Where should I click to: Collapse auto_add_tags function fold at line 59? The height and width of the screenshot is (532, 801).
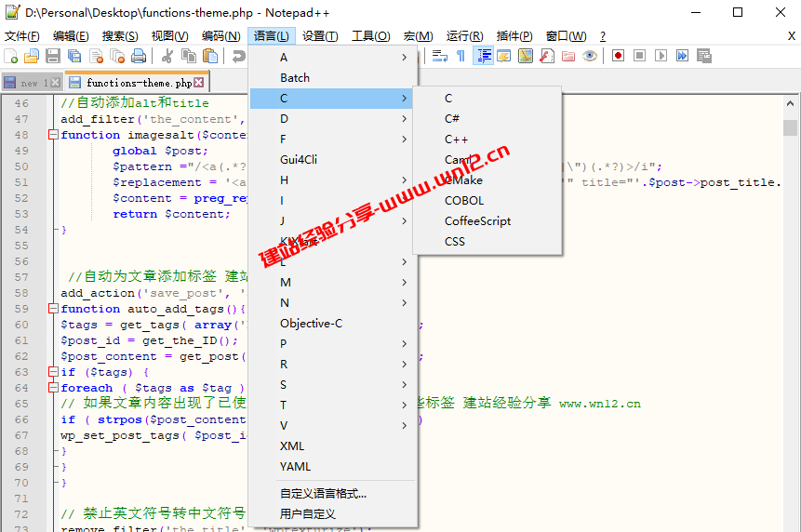coord(53,309)
